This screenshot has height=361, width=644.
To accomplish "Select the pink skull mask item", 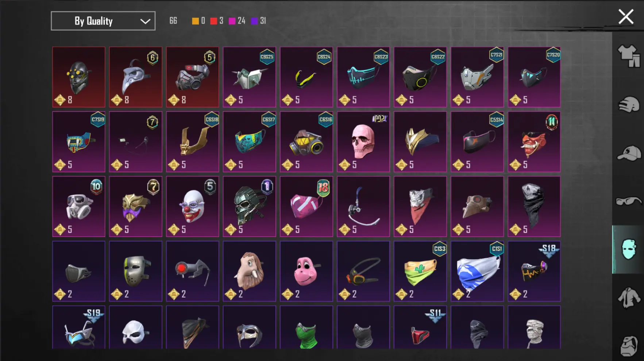I will pos(363,141).
